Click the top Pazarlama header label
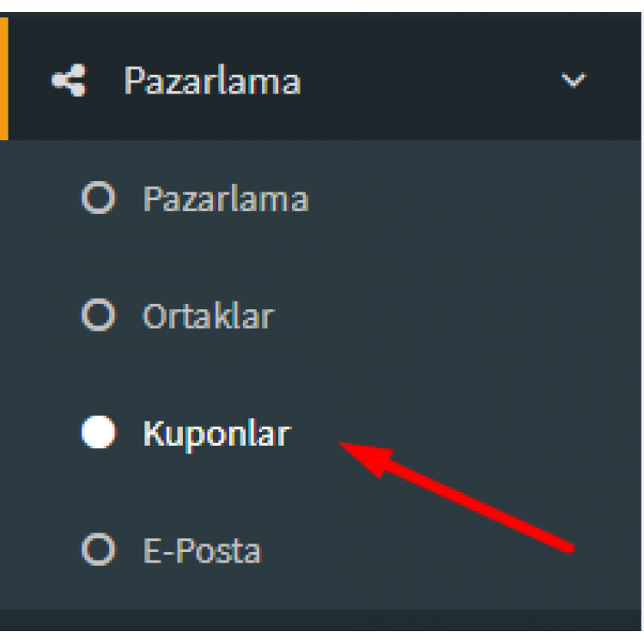This screenshot has width=644, height=644. (213, 81)
